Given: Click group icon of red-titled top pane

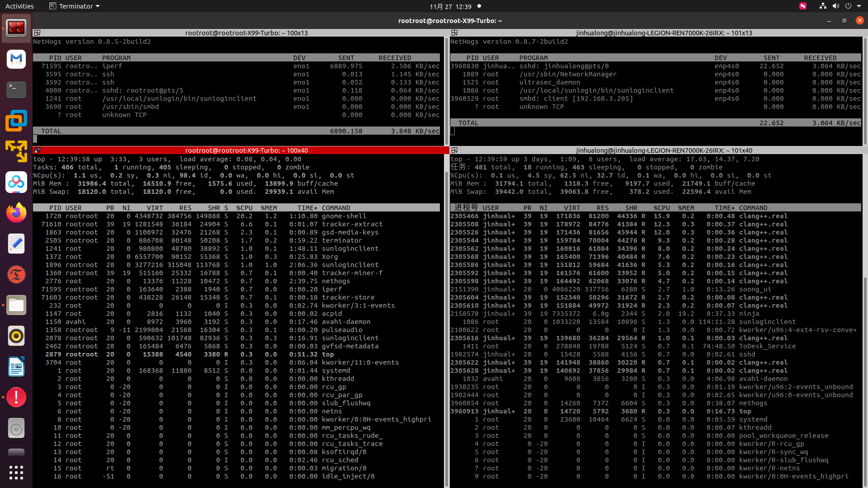Looking at the screenshot, I should click(38, 150).
